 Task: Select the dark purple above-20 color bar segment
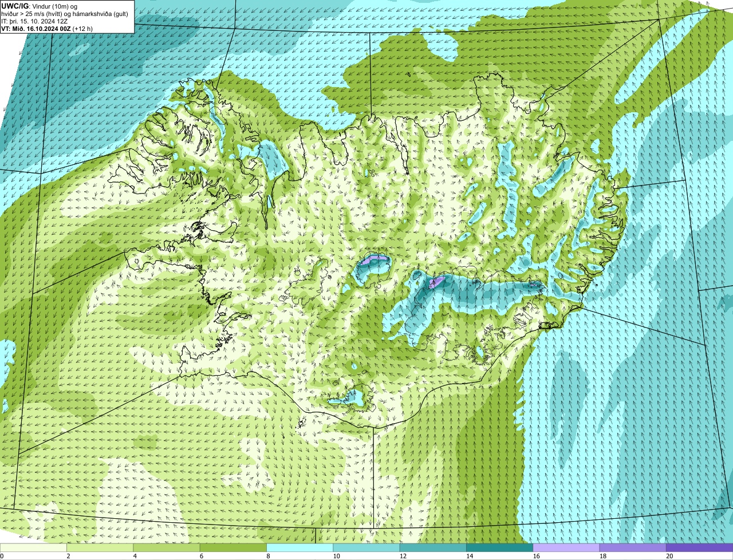point(699,547)
